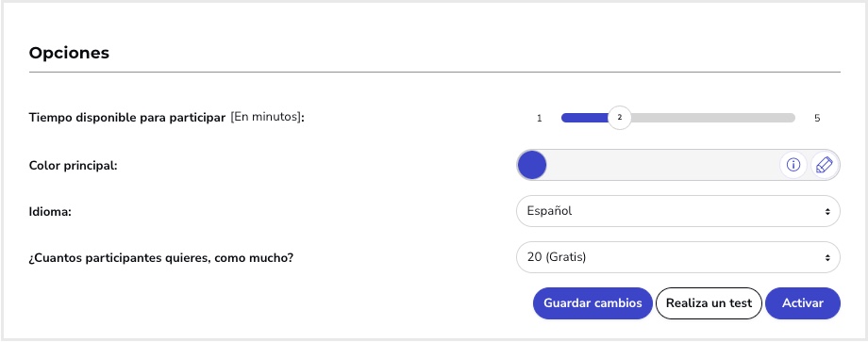Click the slider handle showing 2
The height and width of the screenshot is (342, 868).
(x=620, y=117)
